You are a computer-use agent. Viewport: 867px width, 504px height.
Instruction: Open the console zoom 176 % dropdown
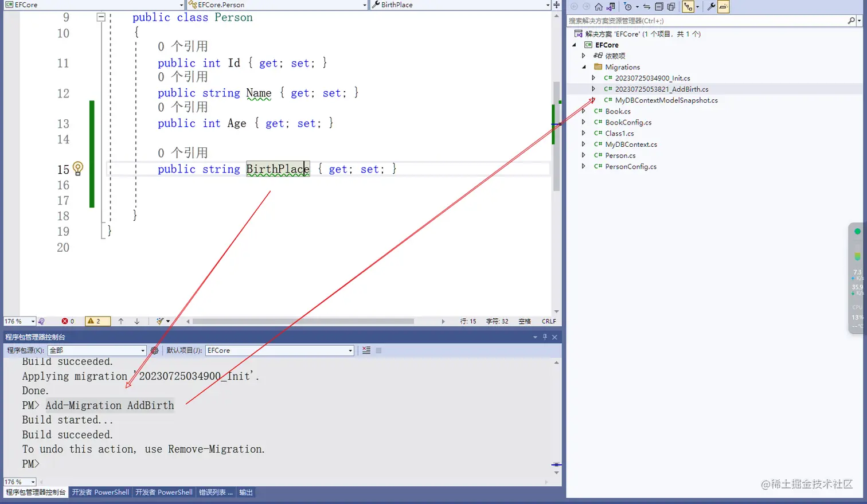tap(33, 482)
